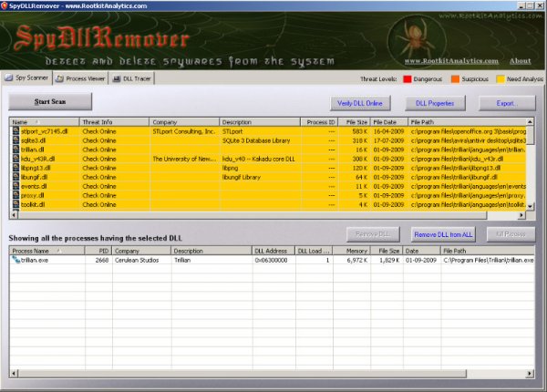This screenshot has height=392, width=547.
Task: Click process list scroll right arrow
Action: (530, 374)
